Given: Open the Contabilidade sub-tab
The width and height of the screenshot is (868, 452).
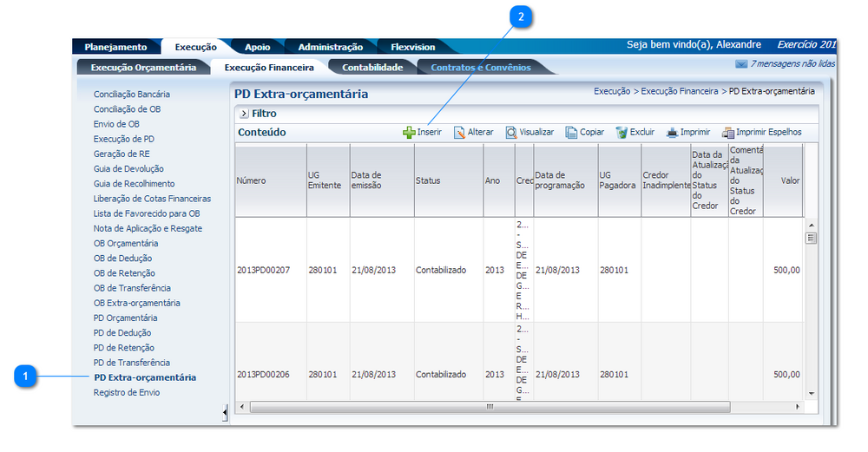Looking at the screenshot, I should (x=372, y=67).
